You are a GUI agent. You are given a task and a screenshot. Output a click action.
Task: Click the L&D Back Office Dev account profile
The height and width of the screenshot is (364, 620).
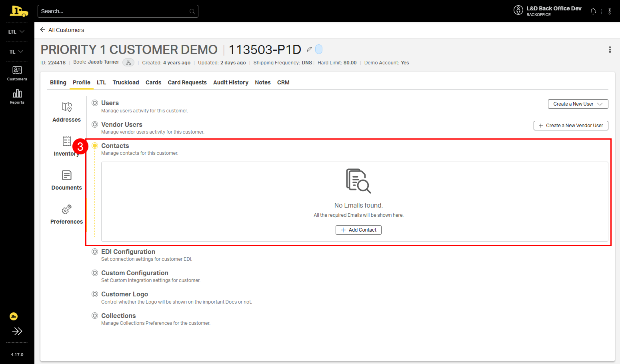548,11
